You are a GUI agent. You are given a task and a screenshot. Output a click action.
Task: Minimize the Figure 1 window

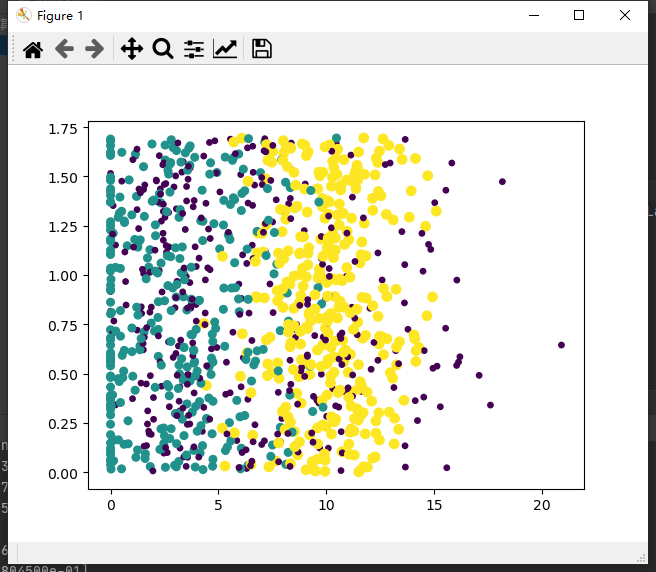534,15
